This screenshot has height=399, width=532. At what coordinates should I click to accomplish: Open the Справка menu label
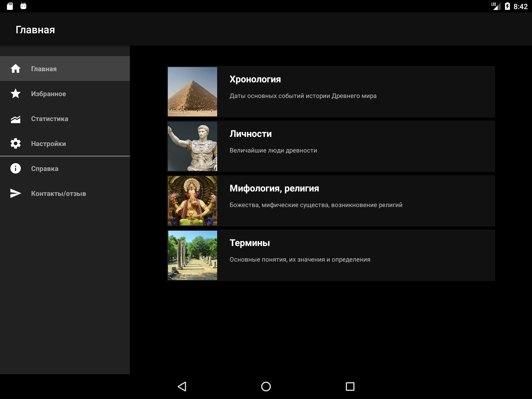click(45, 169)
